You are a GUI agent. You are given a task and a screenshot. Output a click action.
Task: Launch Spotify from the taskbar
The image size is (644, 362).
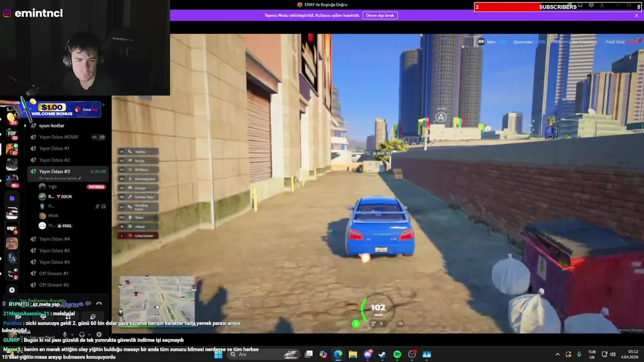click(x=397, y=354)
